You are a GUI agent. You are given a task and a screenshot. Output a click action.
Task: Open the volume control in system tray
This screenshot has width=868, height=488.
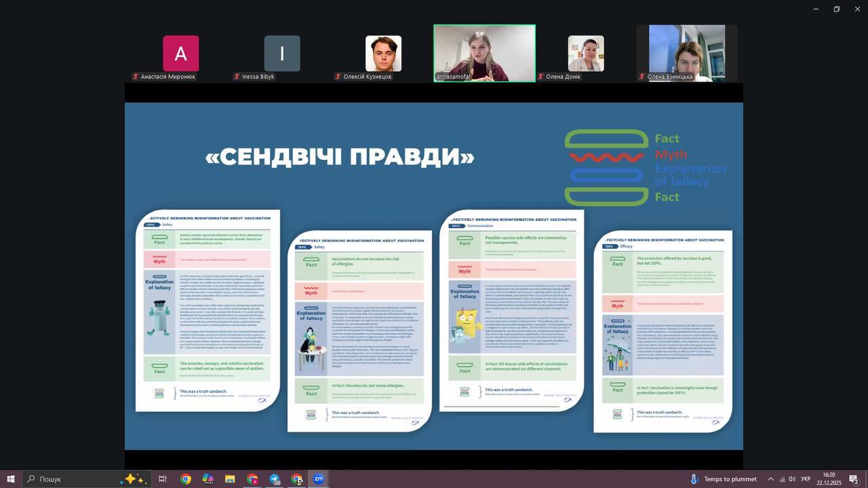(x=792, y=479)
